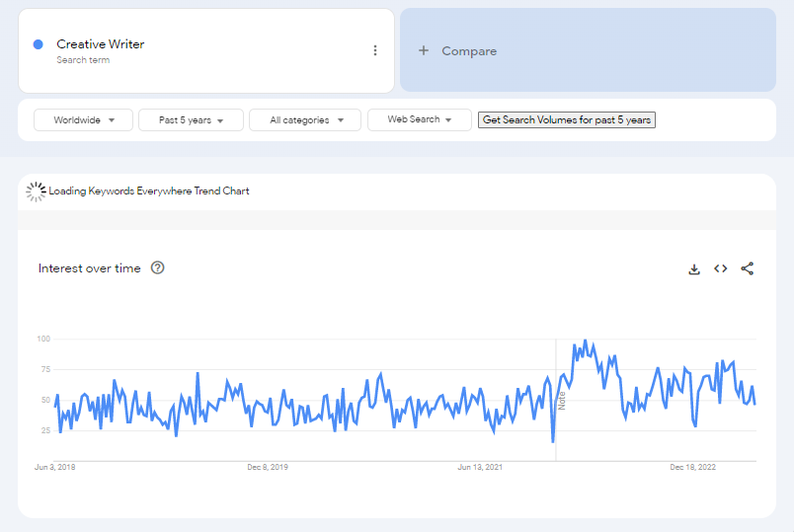This screenshot has height=532, width=794.
Task: Open help icon beside Interest over time
Action: 158,267
